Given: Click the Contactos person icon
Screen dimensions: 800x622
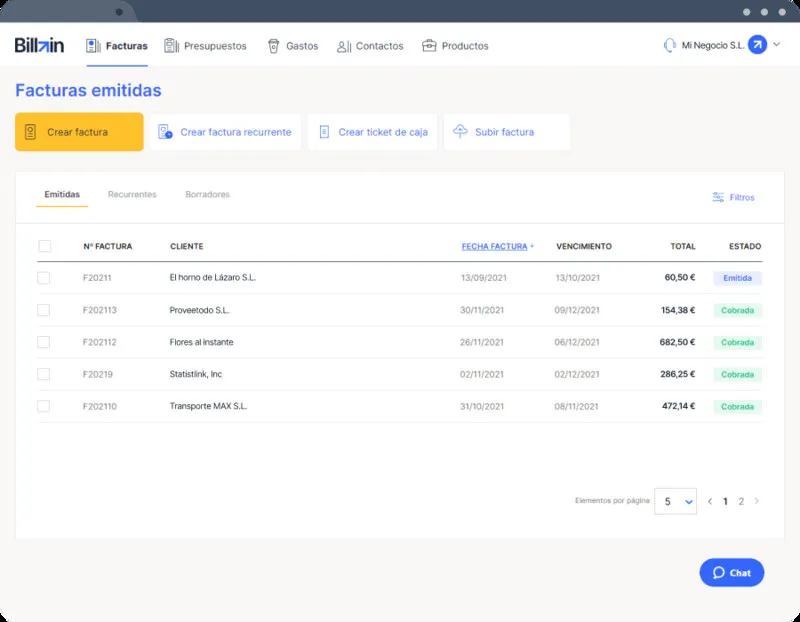Looking at the screenshot, I should 343,46.
